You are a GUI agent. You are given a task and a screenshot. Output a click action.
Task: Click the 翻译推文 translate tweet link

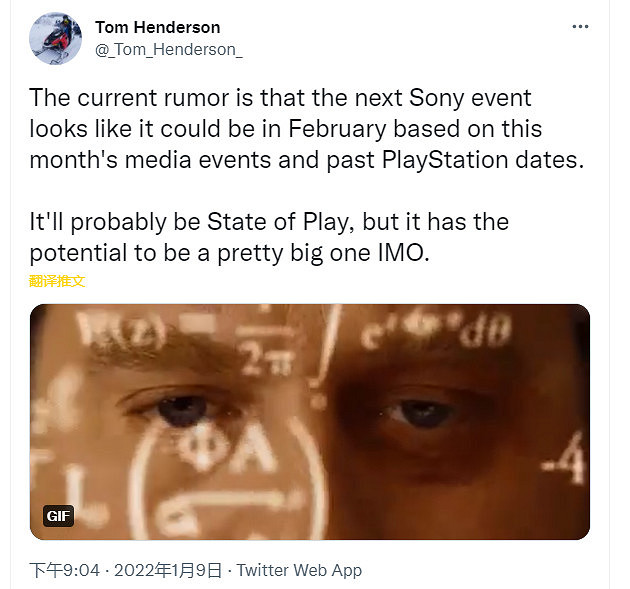coord(57,281)
